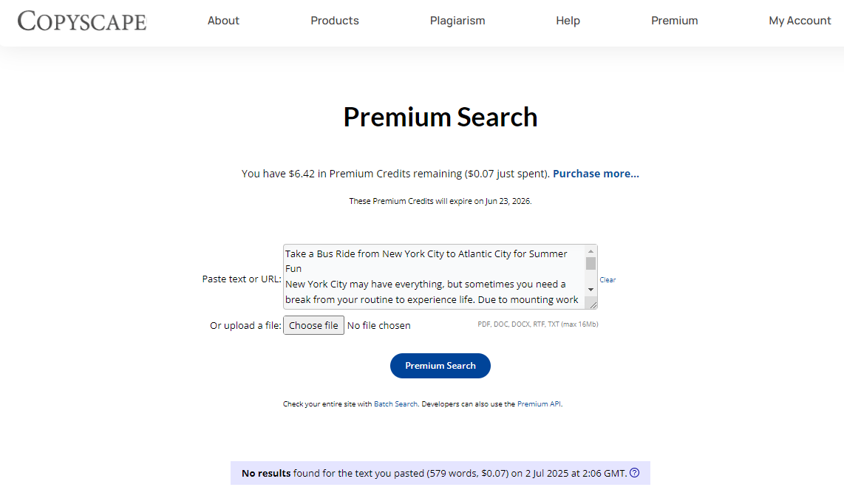The height and width of the screenshot is (504, 844).
Task: Open the About menu
Action: (223, 21)
